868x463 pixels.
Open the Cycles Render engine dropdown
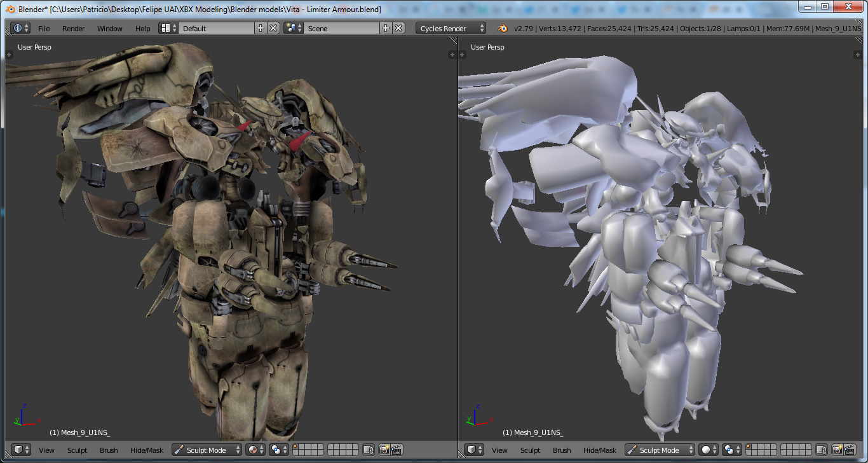coord(451,29)
